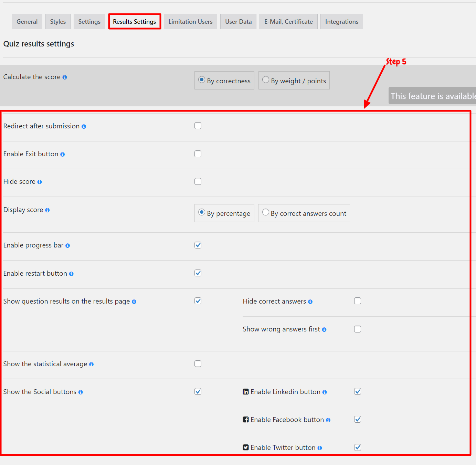This screenshot has height=465, width=476.
Task: Click info icon beside Redirect after submission
Action: (84, 127)
